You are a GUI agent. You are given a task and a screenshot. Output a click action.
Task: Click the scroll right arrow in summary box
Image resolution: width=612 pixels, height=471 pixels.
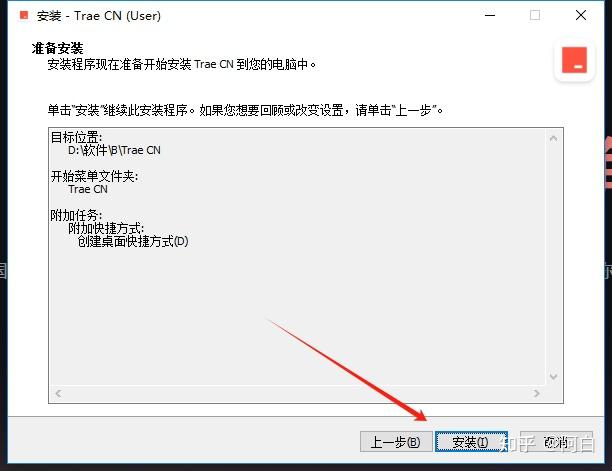pyautogui.click(x=537, y=393)
